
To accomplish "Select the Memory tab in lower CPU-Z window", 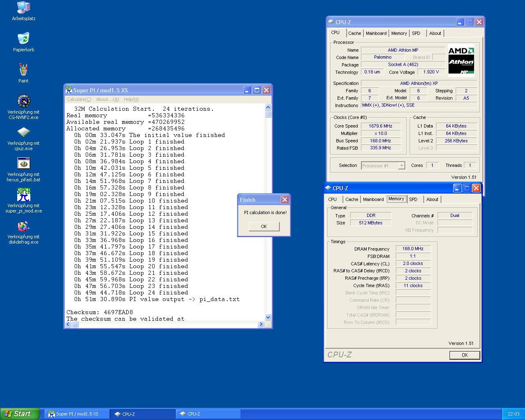I will click(x=396, y=199).
